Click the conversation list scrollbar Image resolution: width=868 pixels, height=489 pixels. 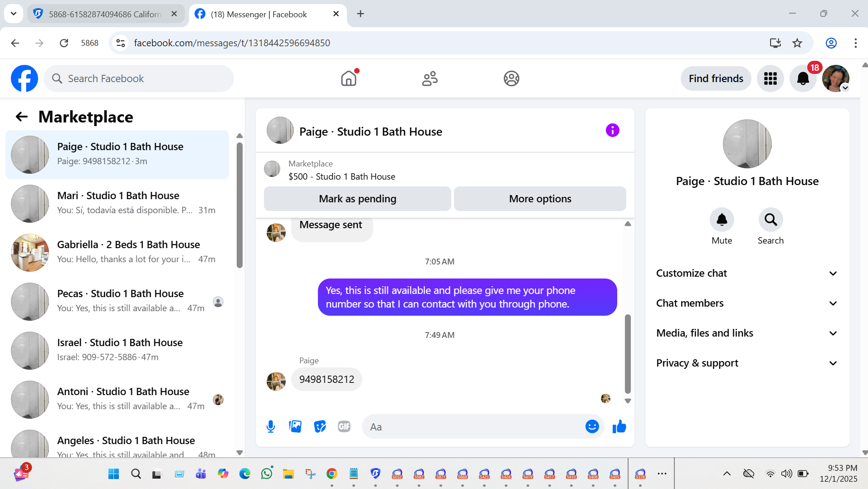point(239,205)
